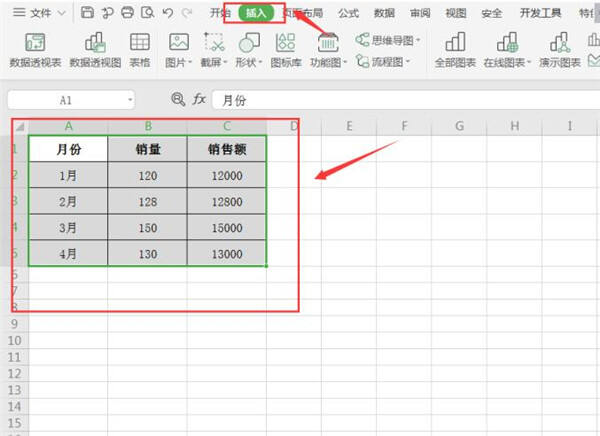Open Print Preview icon
This screenshot has height=436, width=600.
147,12
